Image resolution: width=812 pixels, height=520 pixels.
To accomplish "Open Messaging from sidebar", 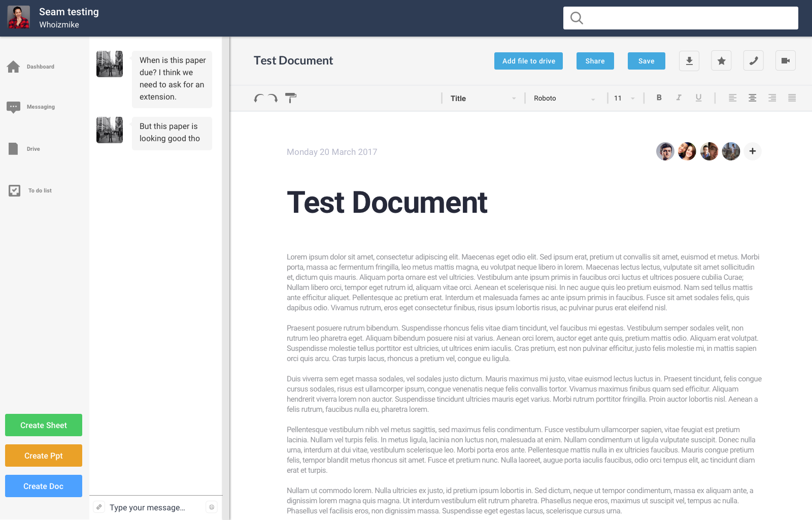I will click(31, 107).
